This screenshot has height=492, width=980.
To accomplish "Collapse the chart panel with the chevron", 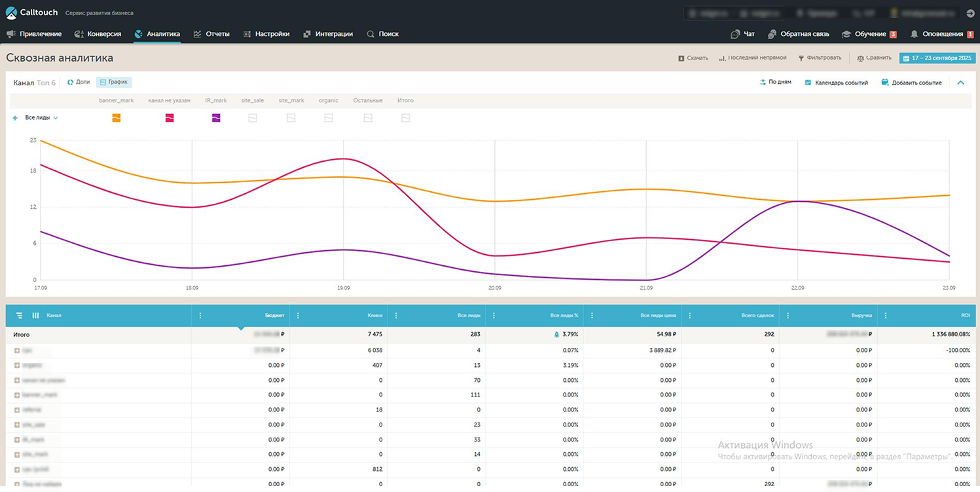I will (960, 83).
